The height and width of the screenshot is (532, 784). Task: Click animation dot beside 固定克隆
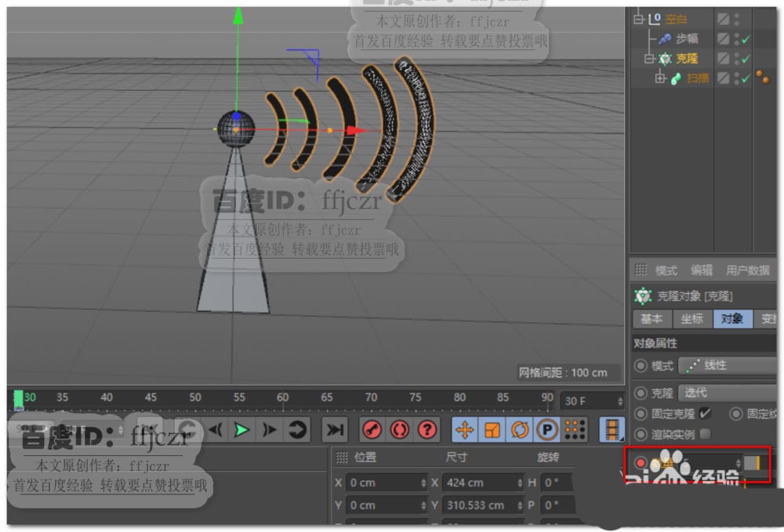click(641, 414)
